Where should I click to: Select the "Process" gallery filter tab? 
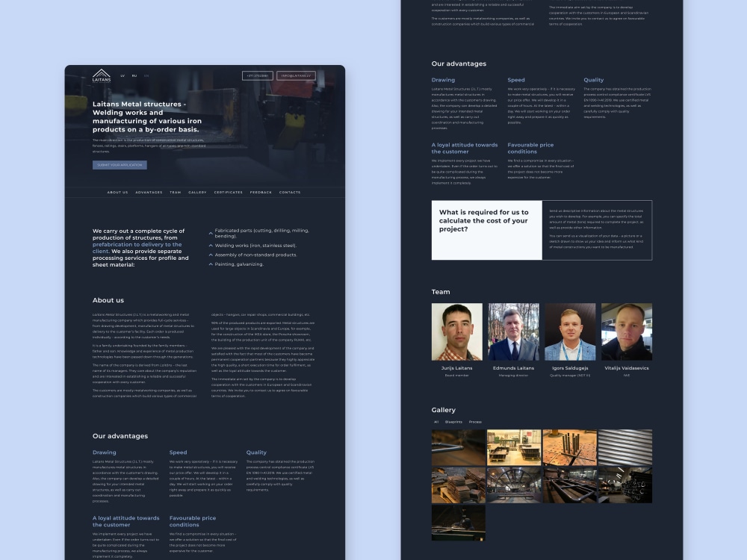(x=475, y=422)
